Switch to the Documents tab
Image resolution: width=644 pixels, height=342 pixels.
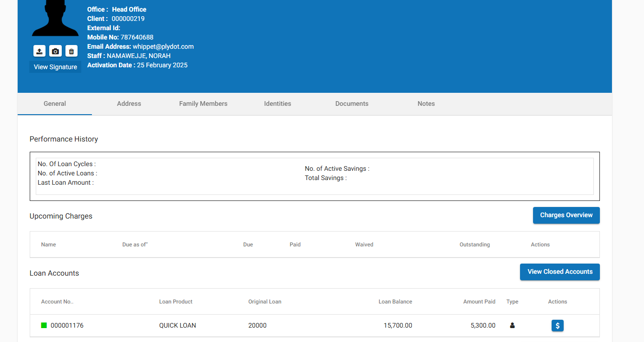(351, 103)
